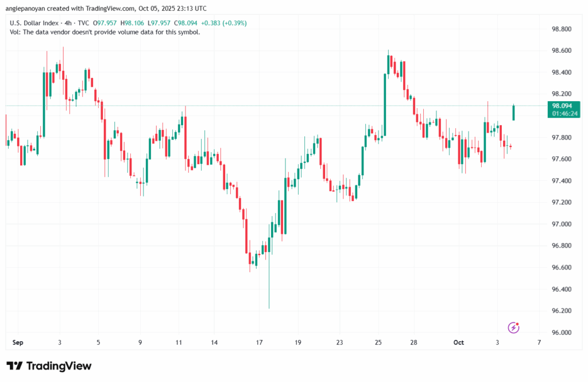Select the 4h interval label in title

[68, 22]
